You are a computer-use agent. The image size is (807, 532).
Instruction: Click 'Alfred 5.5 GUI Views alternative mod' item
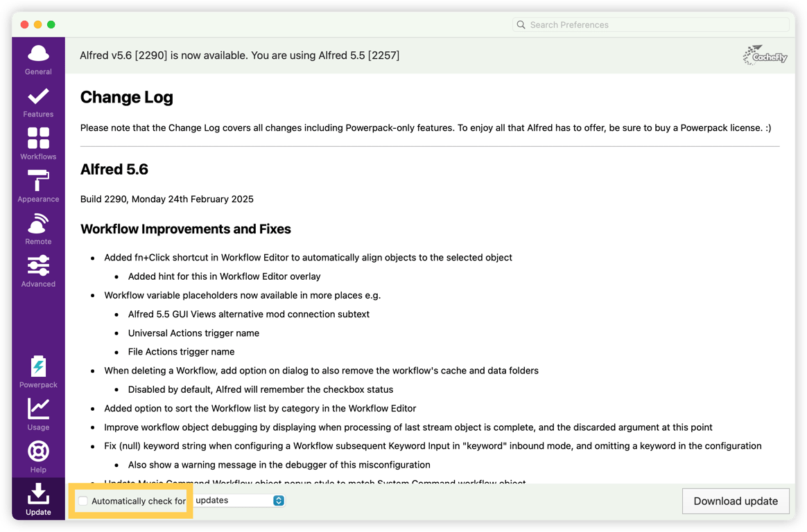(249, 314)
